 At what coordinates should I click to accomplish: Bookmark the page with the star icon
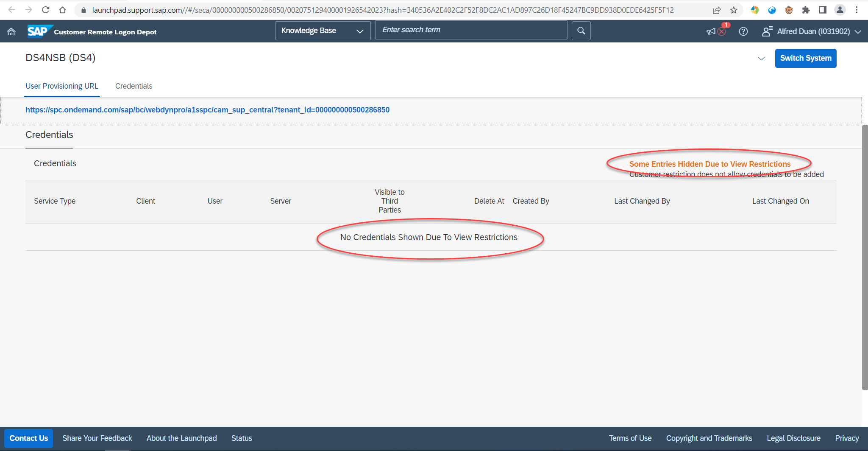pyautogui.click(x=734, y=10)
